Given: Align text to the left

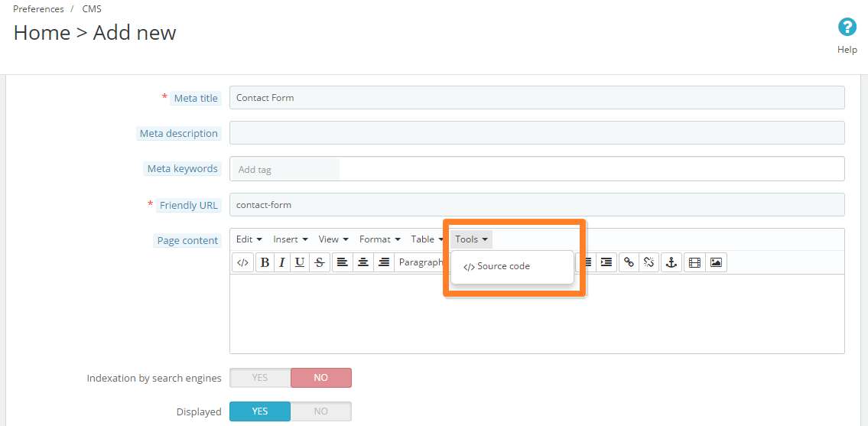Looking at the screenshot, I should click(342, 262).
